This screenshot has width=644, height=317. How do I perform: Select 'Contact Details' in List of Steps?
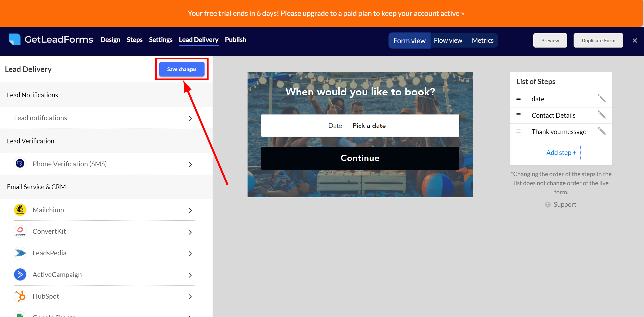(553, 115)
